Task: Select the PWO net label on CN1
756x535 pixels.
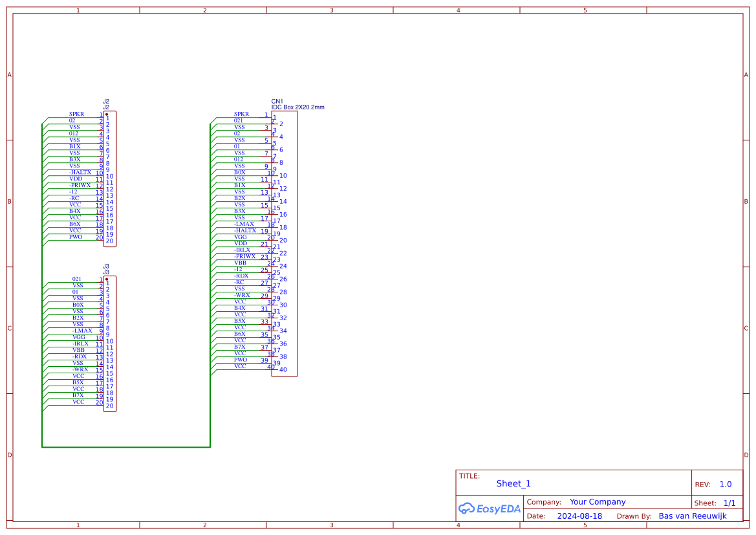Action: (x=241, y=360)
